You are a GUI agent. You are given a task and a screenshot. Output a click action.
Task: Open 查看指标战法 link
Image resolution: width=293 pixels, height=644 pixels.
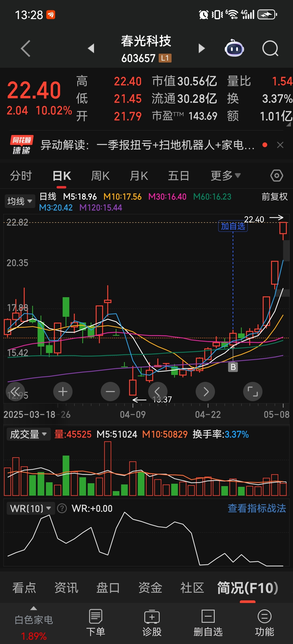257,508
